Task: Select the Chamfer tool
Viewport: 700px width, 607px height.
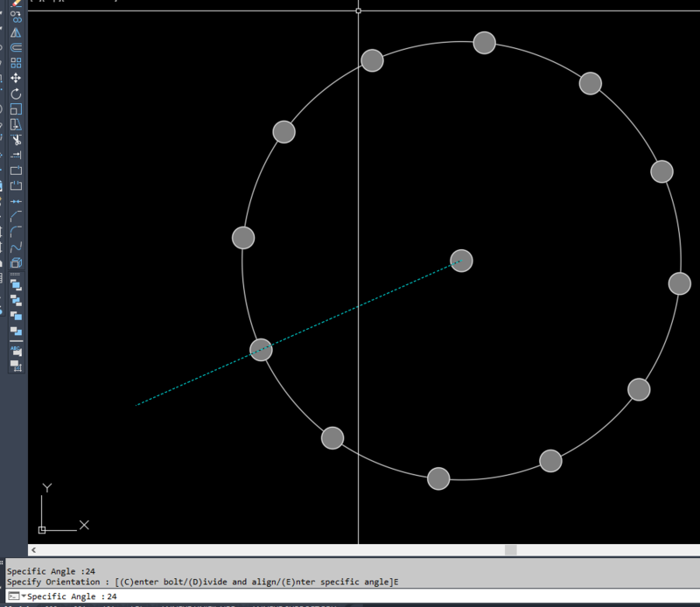Action: [x=16, y=216]
